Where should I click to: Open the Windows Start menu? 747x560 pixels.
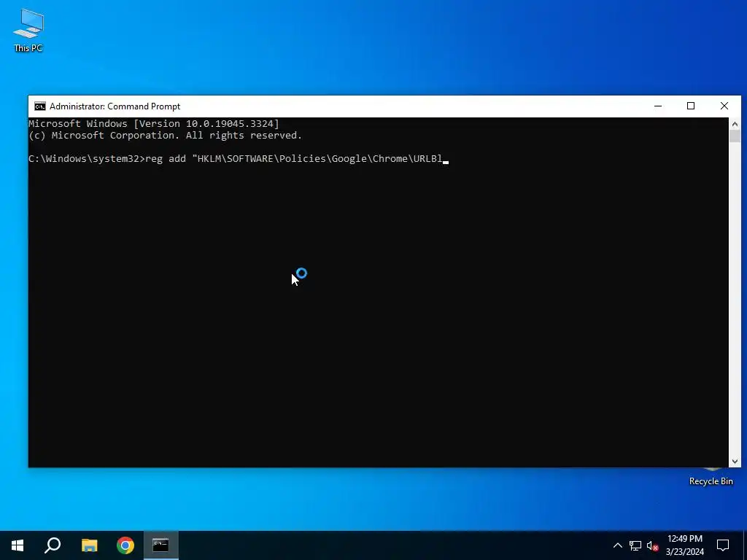click(18, 545)
